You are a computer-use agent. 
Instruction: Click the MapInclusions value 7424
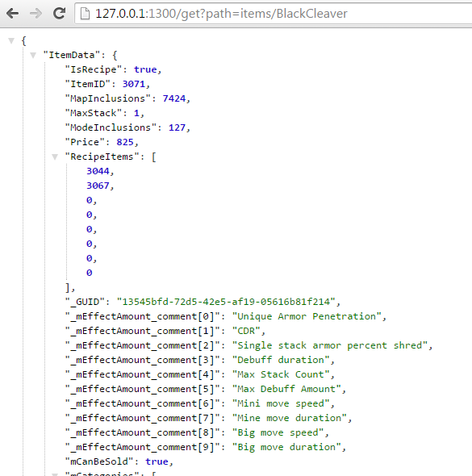coord(174,98)
